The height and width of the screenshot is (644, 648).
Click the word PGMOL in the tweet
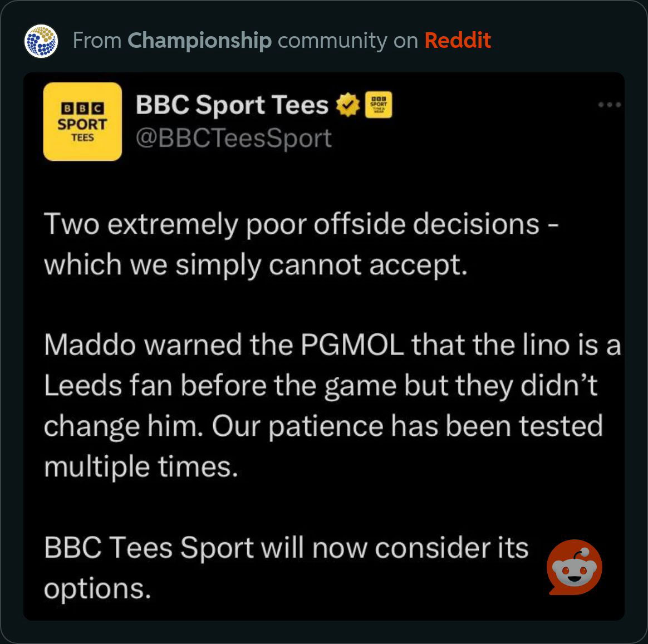(352, 345)
